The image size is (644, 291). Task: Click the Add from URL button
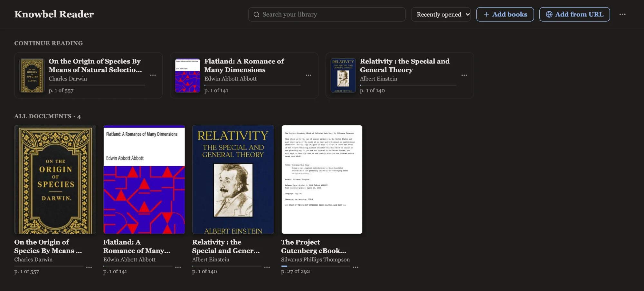coord(574,15)
